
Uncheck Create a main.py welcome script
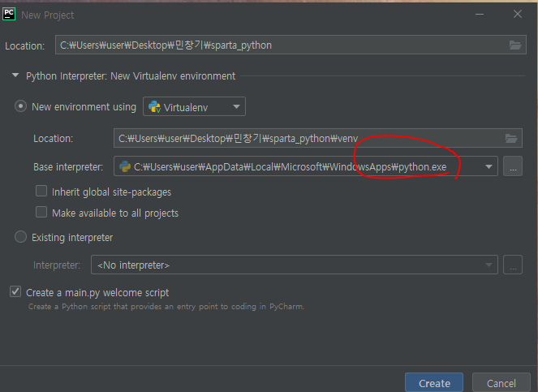[15, 292]
